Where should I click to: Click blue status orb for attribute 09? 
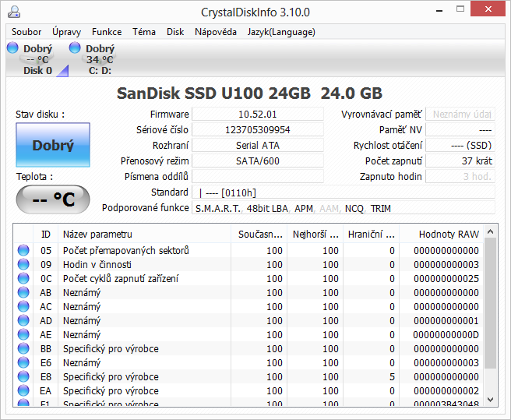coord(23,265)
